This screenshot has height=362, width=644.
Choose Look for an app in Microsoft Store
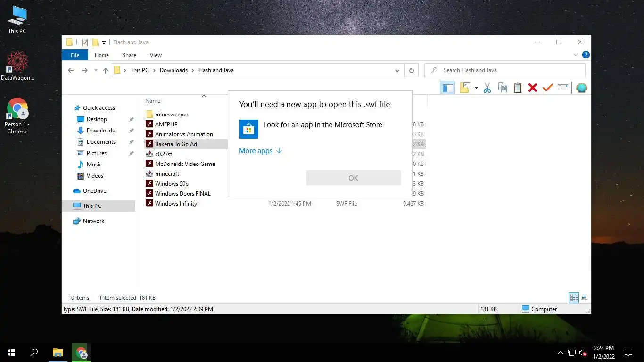click(x=320, y=129)
